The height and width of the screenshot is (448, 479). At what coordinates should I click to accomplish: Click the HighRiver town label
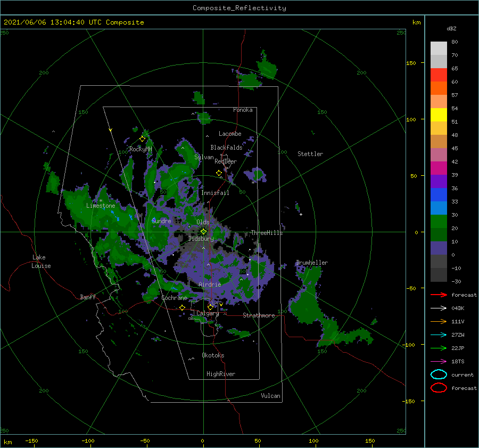click(221, 374)
